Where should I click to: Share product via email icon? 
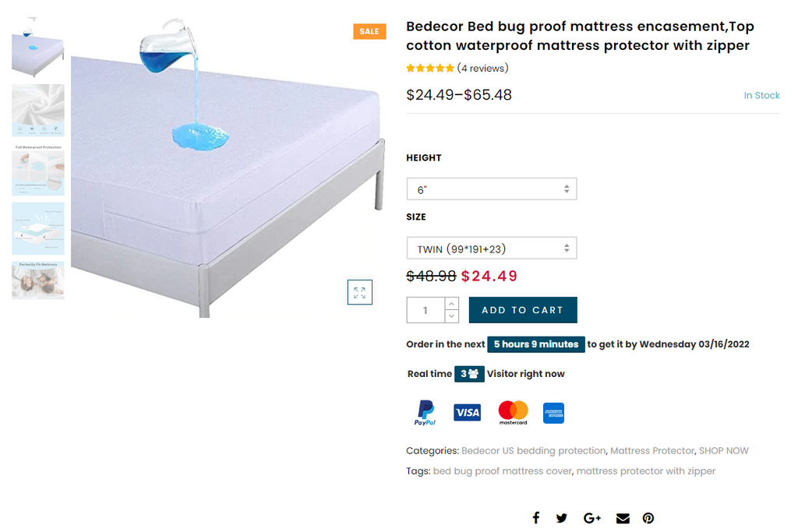point(623,518)
